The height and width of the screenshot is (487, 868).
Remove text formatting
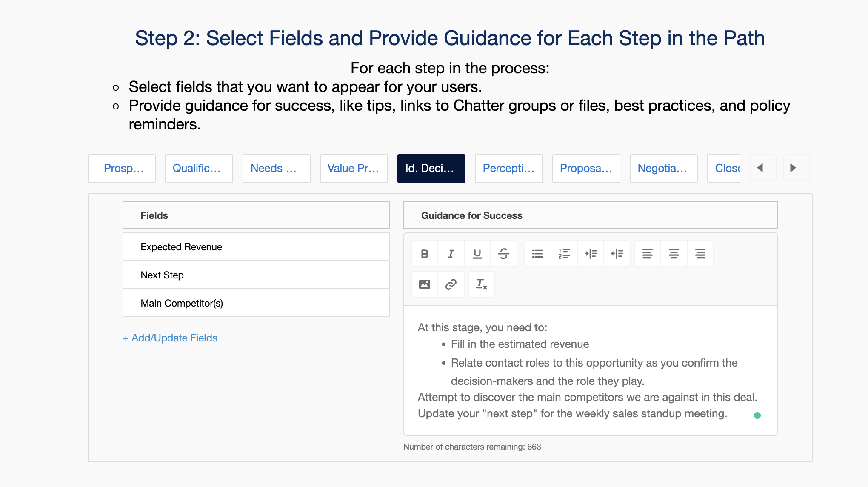481,284
